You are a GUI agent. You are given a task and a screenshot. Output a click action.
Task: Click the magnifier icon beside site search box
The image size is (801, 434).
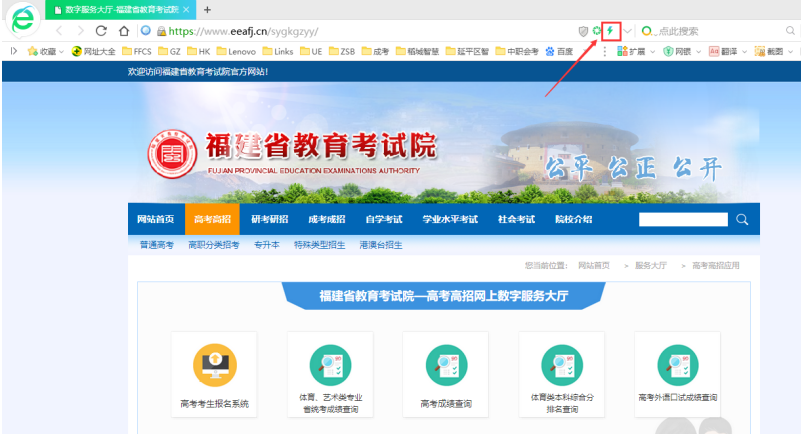pos(742,219)
